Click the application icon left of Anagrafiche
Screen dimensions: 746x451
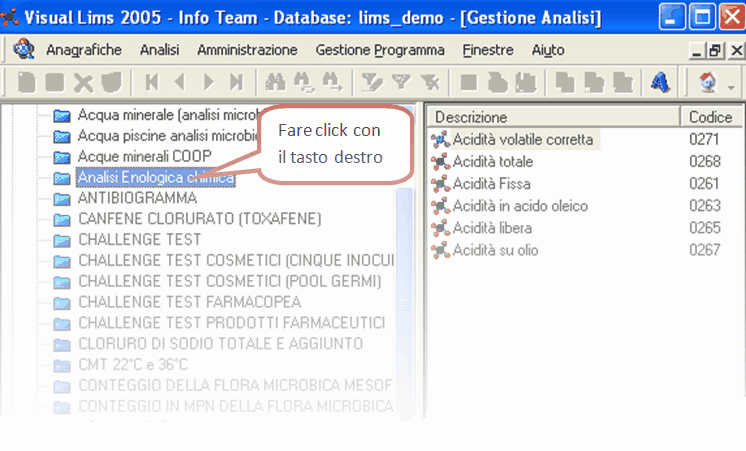click(x=24, y=49)
